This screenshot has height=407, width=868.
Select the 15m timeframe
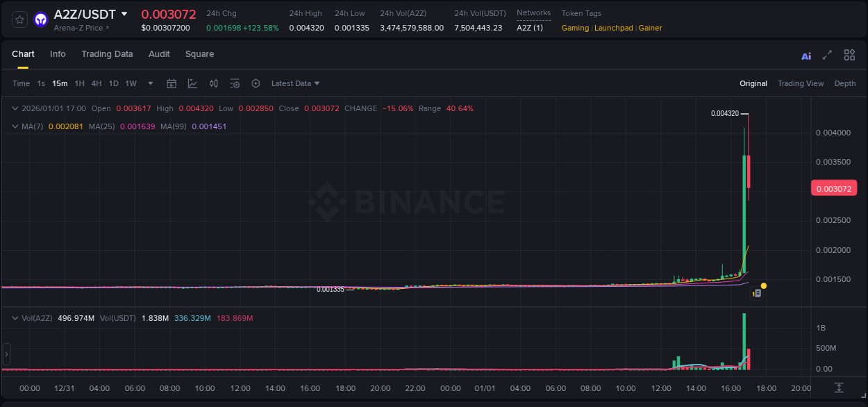60,83
